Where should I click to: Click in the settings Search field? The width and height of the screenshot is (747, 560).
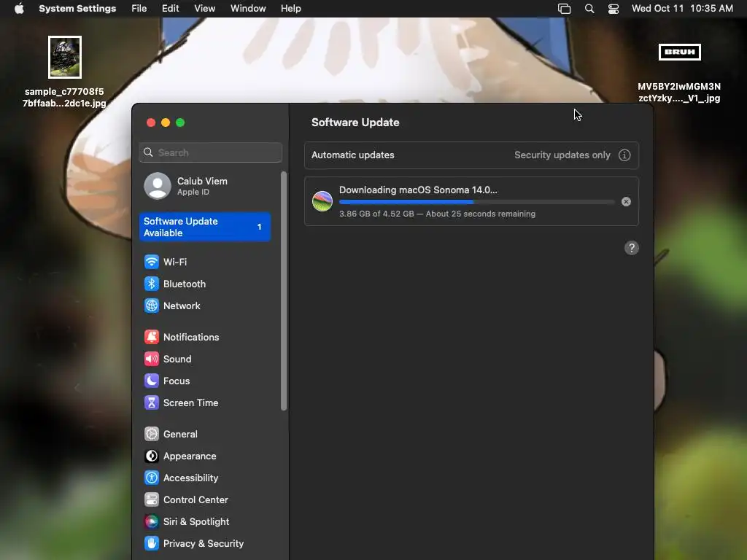210,152
